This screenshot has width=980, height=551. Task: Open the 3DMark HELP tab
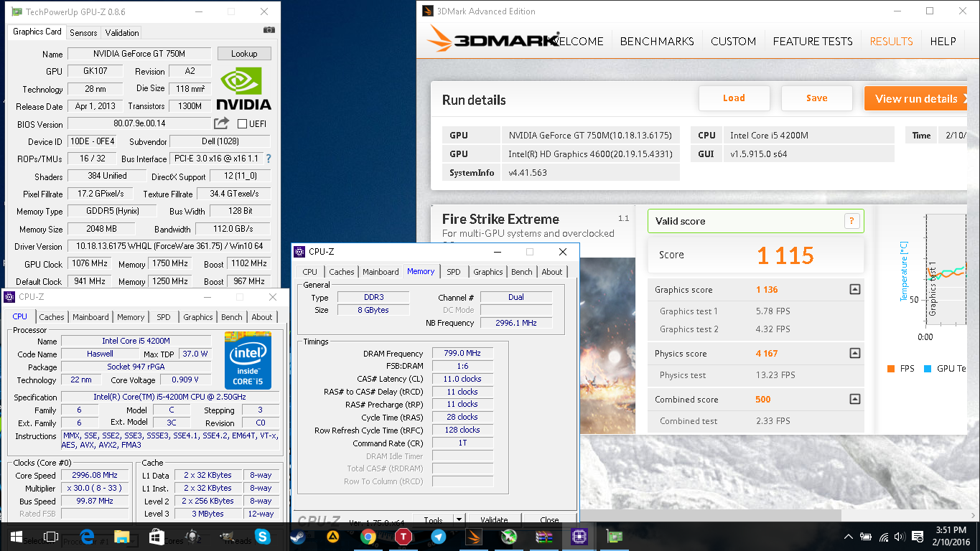[x=943, y=41]
